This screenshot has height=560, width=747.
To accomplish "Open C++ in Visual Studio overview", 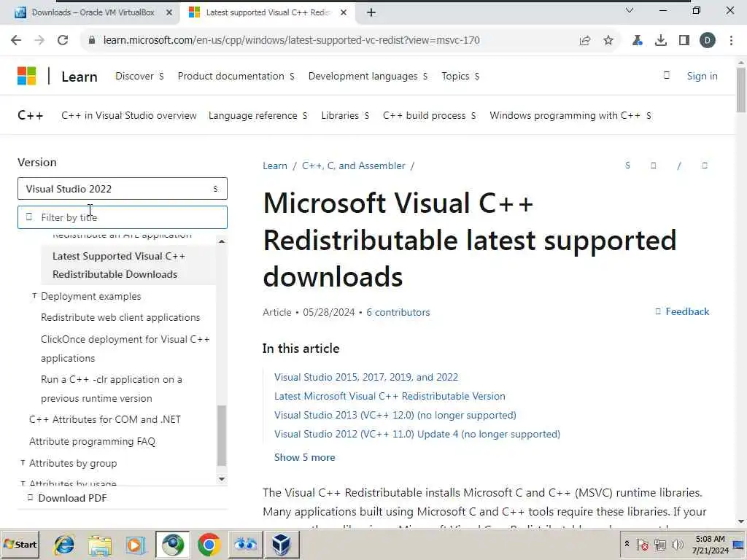I will point(128,116).
